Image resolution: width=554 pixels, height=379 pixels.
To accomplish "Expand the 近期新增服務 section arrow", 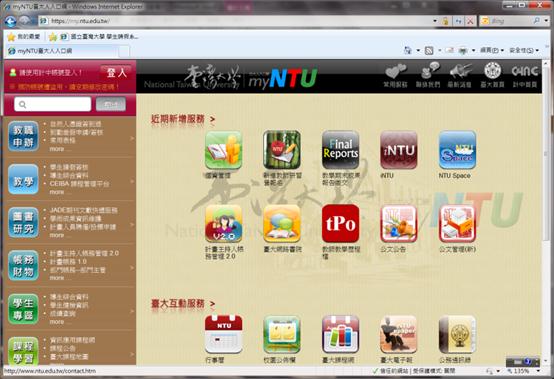I will [212, 119].
